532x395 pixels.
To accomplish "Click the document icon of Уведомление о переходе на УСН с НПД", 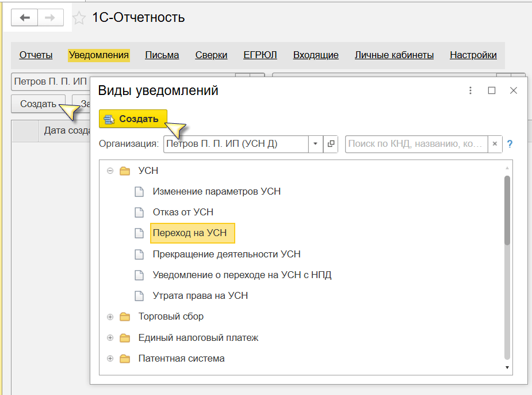I will [139, 275].
